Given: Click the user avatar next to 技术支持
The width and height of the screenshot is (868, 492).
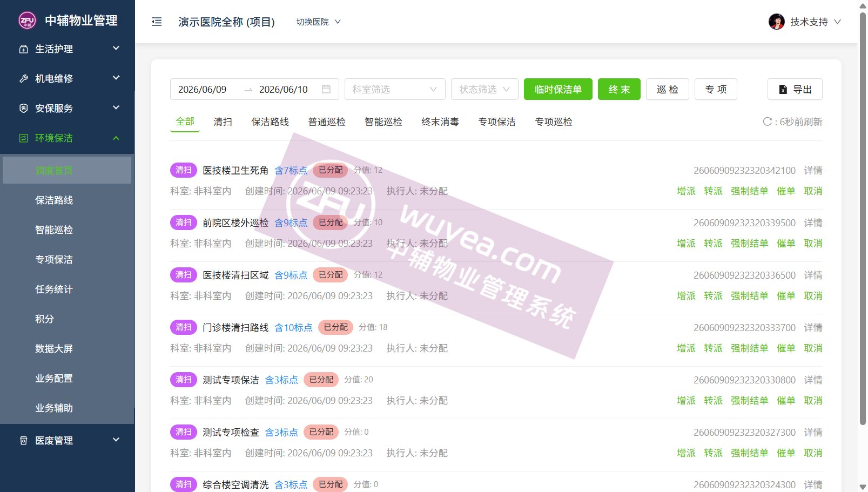Looking at the screenshot, I should pos(776,22).
